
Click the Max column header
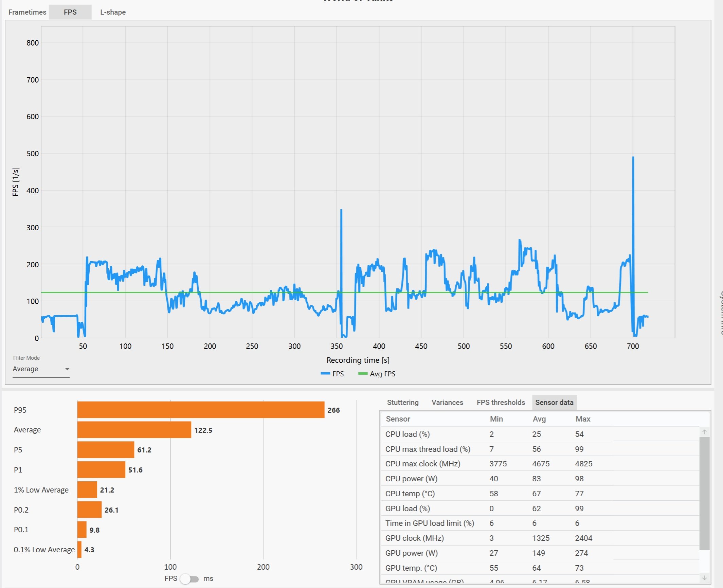(583, 419)
